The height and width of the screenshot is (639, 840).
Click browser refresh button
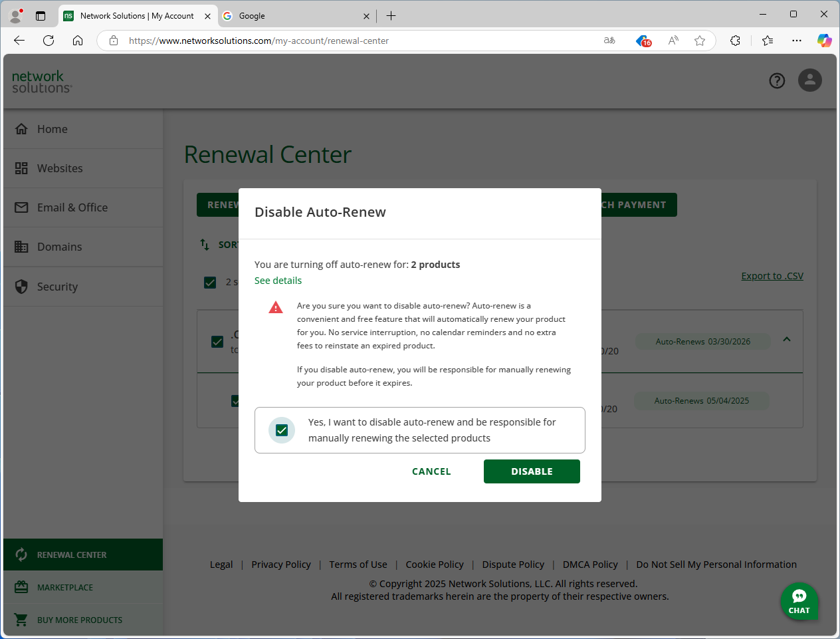tap(49, 41)
